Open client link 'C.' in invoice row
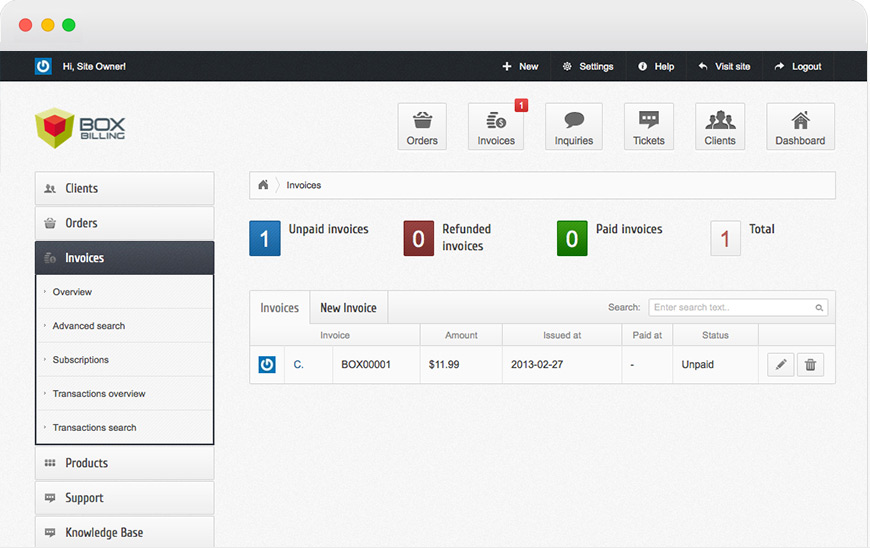Image resolution: width=870 pixels, height=548 pixels. (x=299, y=364)
